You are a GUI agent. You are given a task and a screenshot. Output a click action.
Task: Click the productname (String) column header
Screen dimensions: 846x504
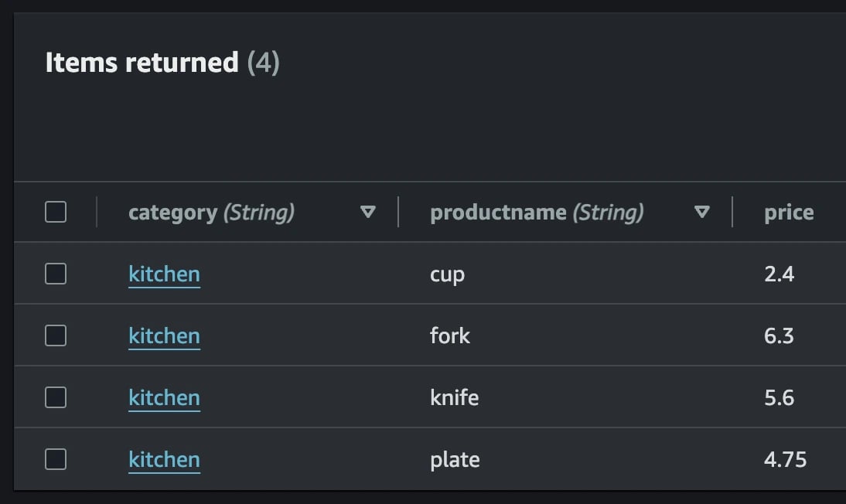(536, 212)
